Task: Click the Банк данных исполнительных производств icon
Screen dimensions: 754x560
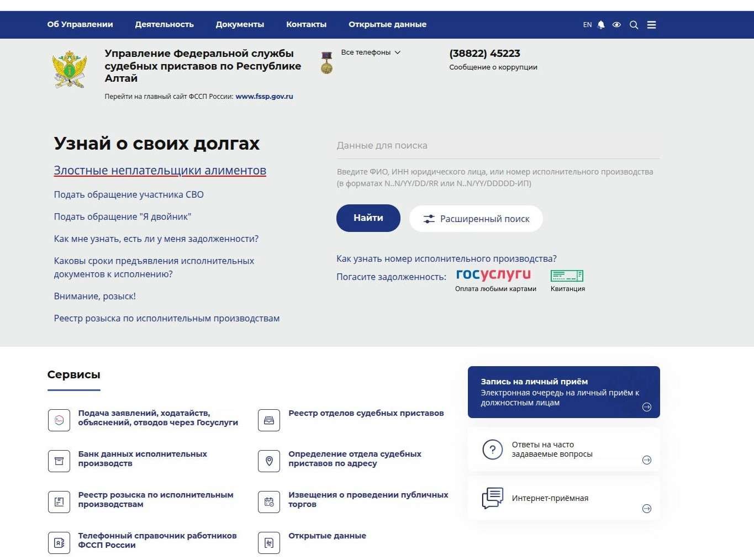Action: point(59,461)
